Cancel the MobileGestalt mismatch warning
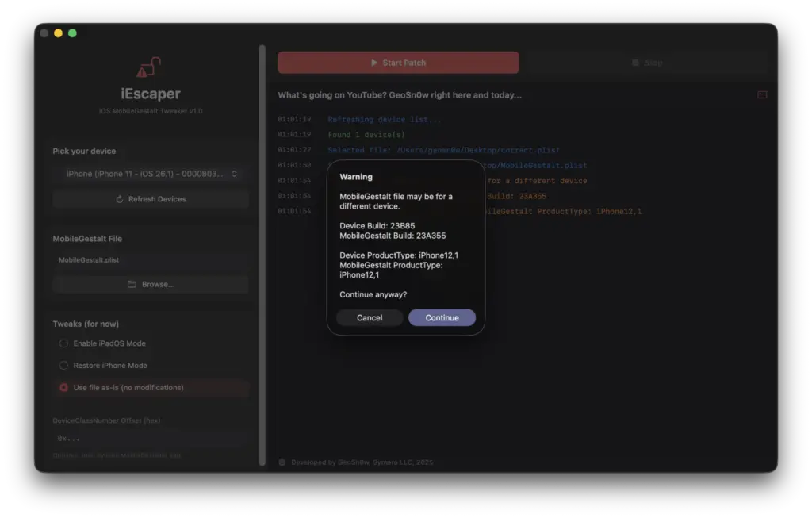The image size is (812, 518). (369, 317)
